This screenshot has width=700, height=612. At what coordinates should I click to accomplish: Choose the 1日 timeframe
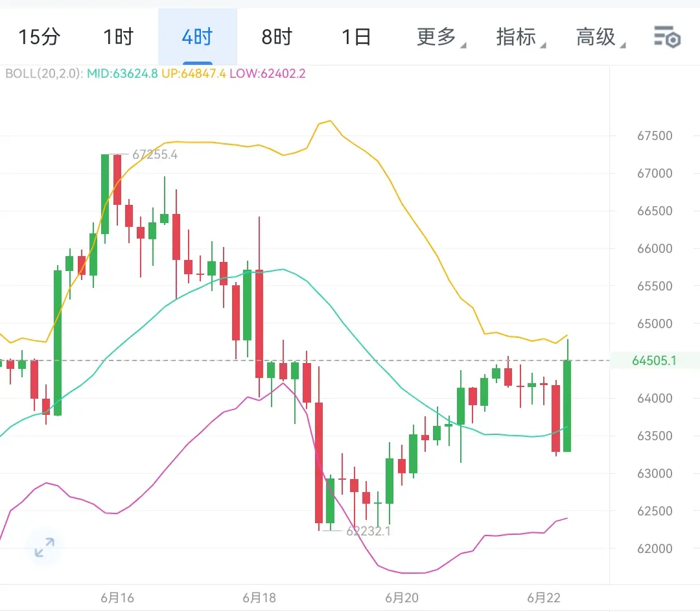click(x=356, y=36)
